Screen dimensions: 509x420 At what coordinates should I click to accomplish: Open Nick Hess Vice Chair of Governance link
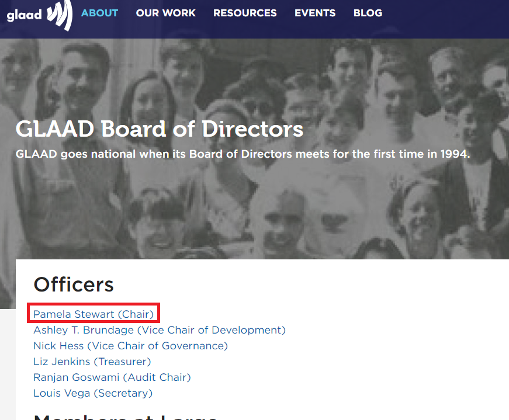(x=130, y=346)
